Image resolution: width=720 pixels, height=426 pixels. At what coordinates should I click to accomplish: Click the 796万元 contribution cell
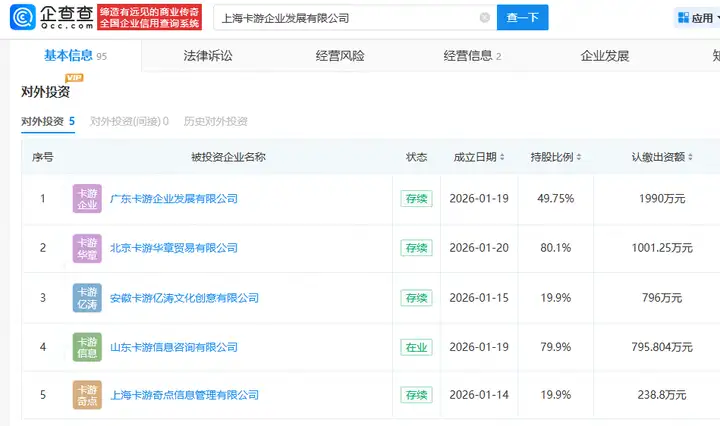pyautogui.click(x=662, y=298)
